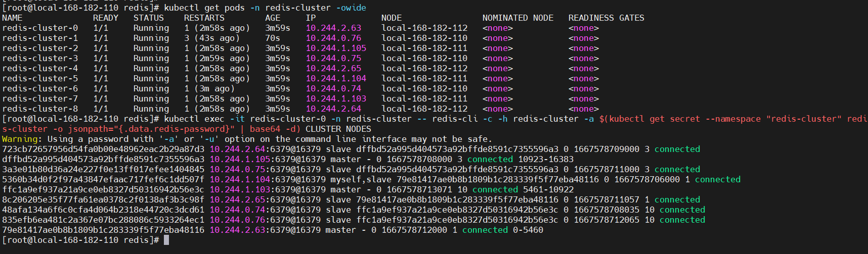Click the pod name redis-cluster-6
The width and height of the screenshot is (868, 254).
(40, 88)
